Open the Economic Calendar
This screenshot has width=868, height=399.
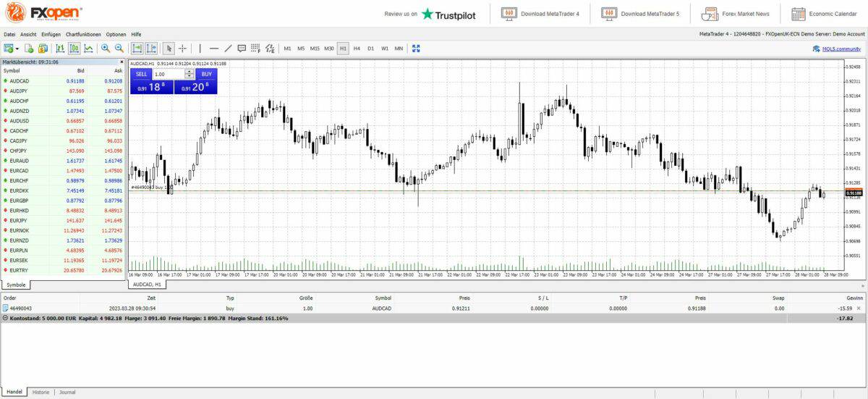pyautogui.click(x=824, y=14)
